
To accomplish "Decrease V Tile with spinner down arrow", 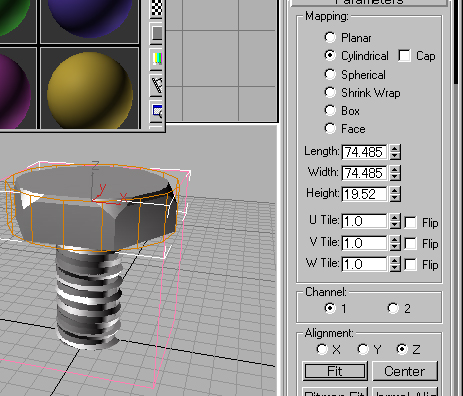I will tap(395, 247).
